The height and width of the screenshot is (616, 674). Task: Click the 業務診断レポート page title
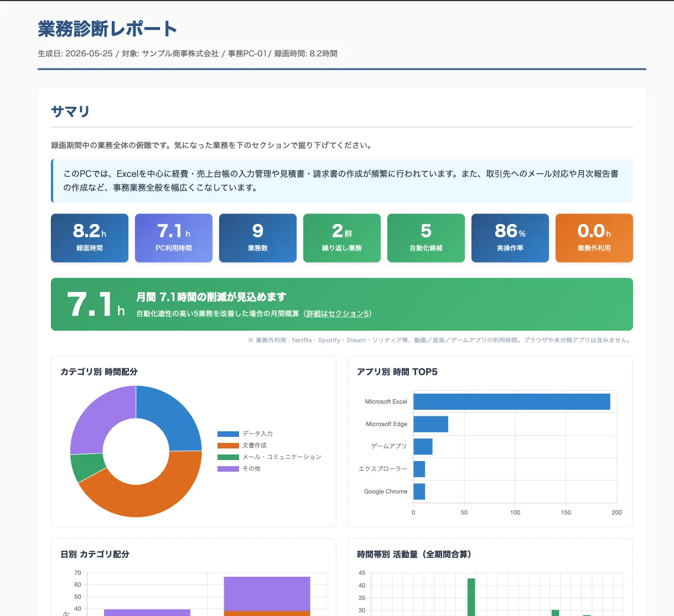point(107,29)
